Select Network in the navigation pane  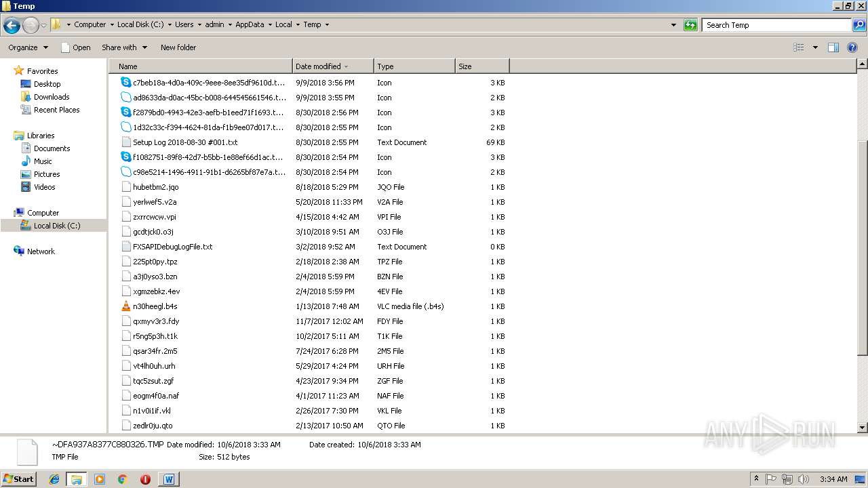tap(41, 251)
